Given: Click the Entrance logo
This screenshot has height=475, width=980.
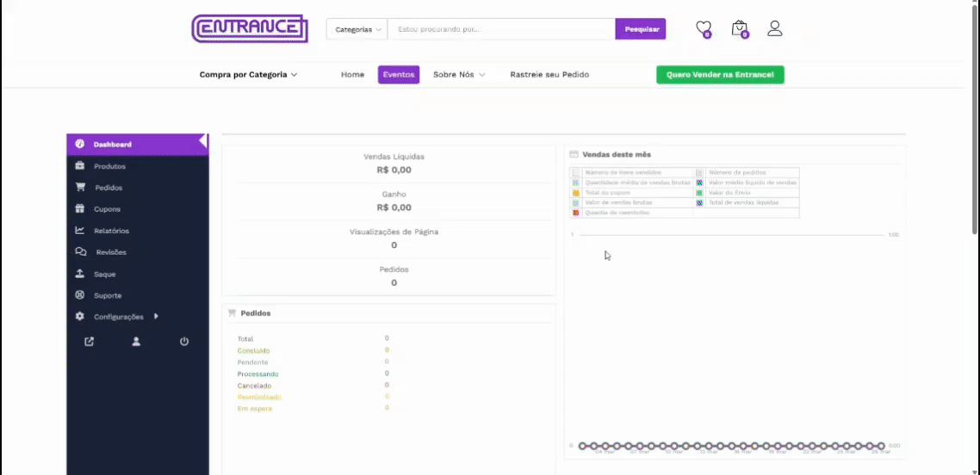Looking at the screenshot, I should coord(250,28).
